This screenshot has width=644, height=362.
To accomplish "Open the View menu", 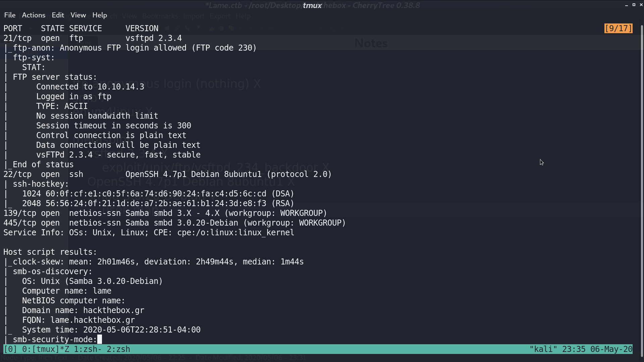I will 78,15.
